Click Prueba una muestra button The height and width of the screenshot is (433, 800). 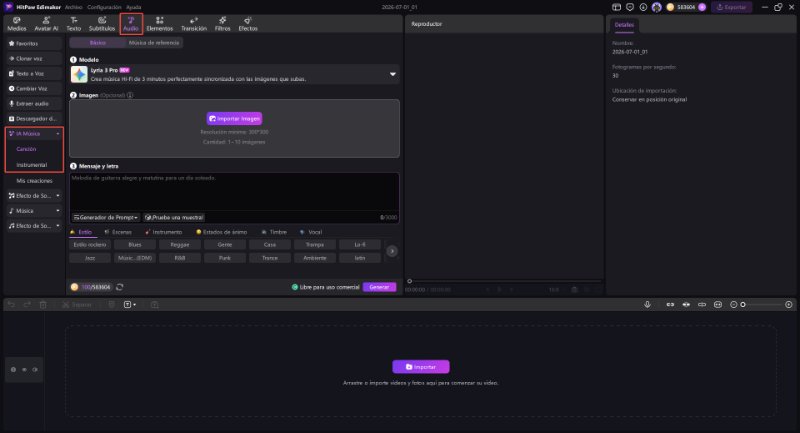click(x=174, y=217)
